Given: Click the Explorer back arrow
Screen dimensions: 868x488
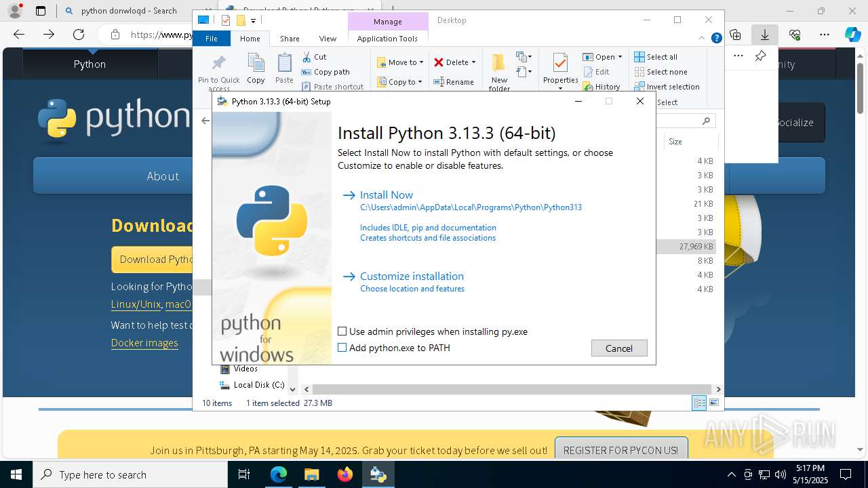Looking at the screenshot, I should tap(205, 121).
